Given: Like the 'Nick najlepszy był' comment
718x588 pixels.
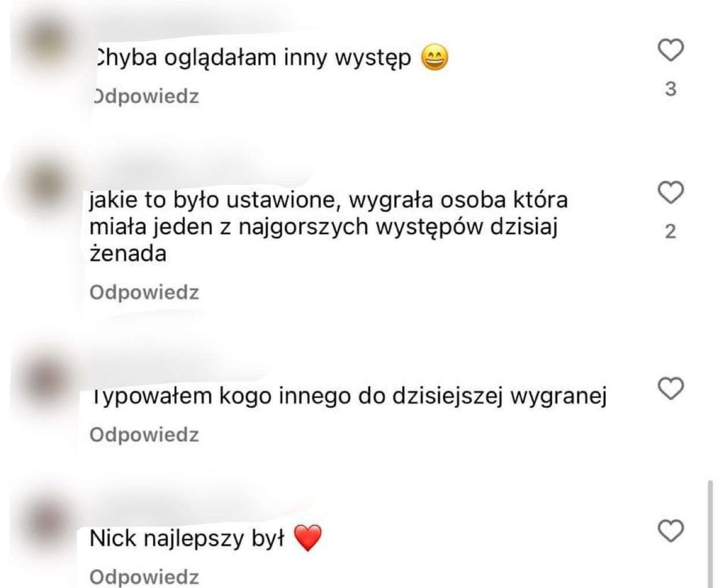Looking at the screenshot, I should click(x=671, y=531).
